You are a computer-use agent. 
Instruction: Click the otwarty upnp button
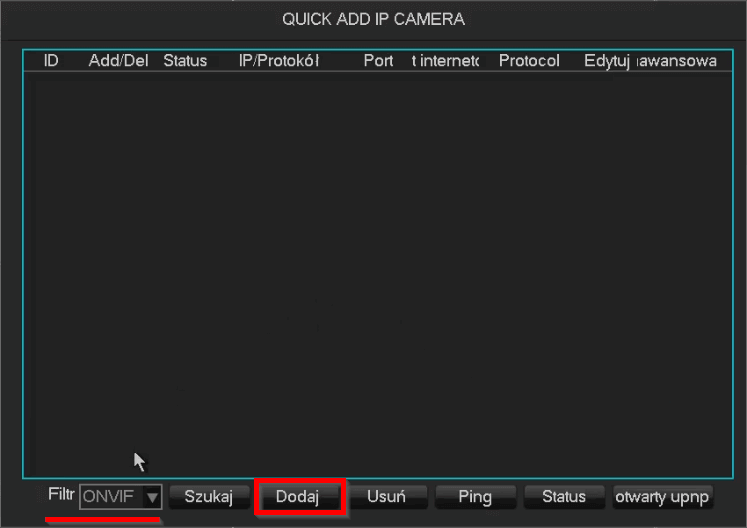coord(662,497)
